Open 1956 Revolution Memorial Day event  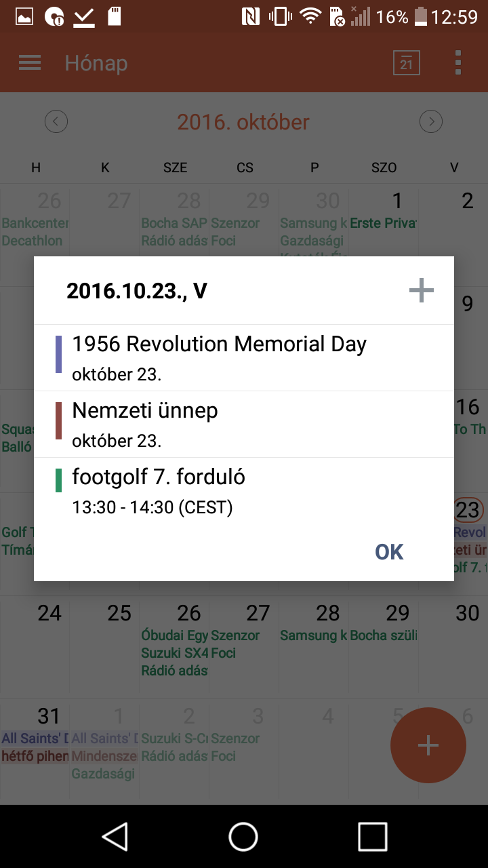pos(244,357)
